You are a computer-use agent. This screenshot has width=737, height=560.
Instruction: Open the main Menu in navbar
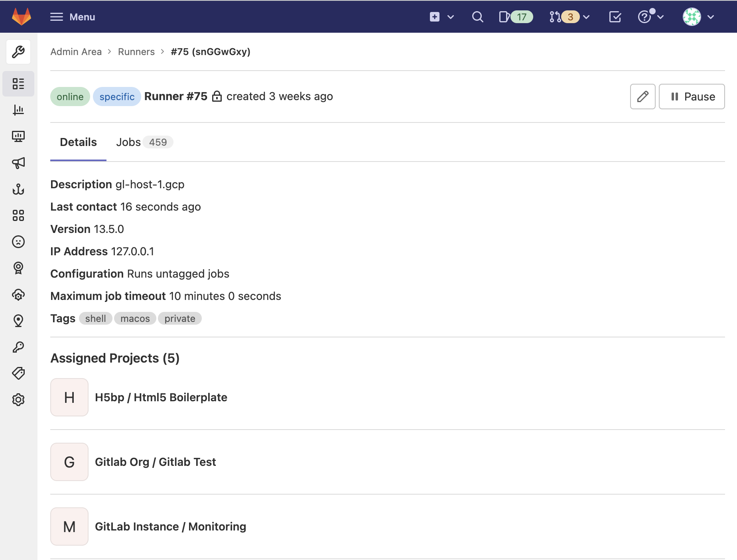point(73,17)
